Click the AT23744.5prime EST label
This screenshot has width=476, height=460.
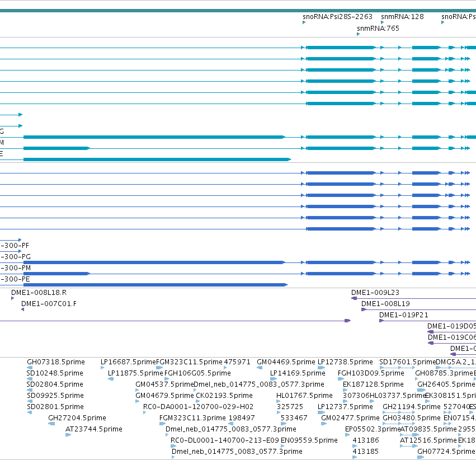point(94,430)
